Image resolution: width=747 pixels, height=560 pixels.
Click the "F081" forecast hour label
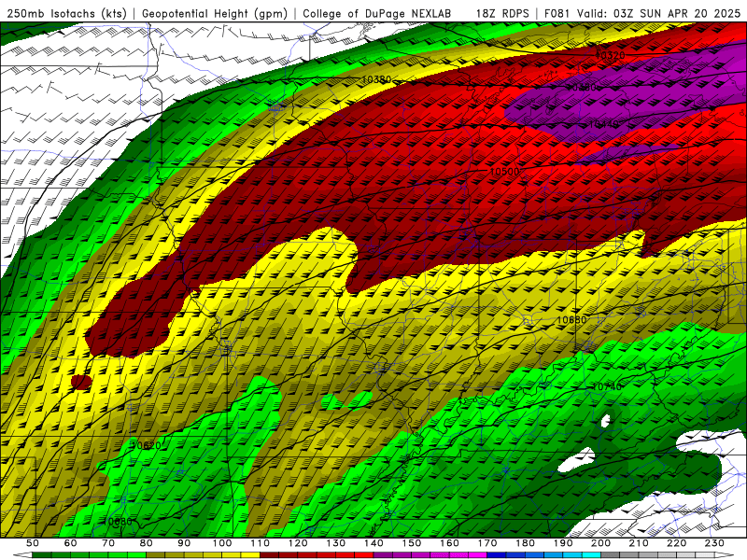point(557,13)
